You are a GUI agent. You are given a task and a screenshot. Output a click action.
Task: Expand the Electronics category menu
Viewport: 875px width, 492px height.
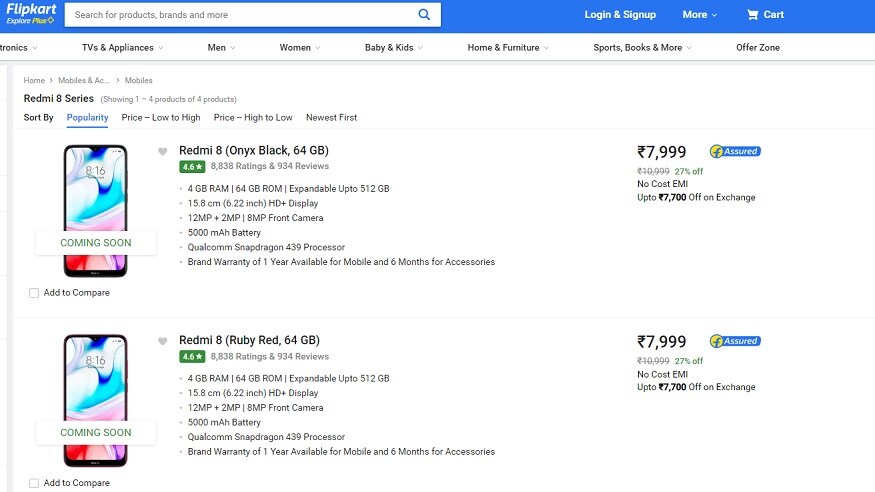pos(18,47)
